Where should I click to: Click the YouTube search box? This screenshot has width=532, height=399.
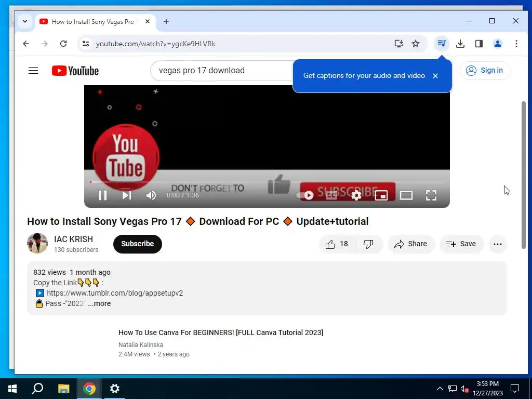point(222,71)
